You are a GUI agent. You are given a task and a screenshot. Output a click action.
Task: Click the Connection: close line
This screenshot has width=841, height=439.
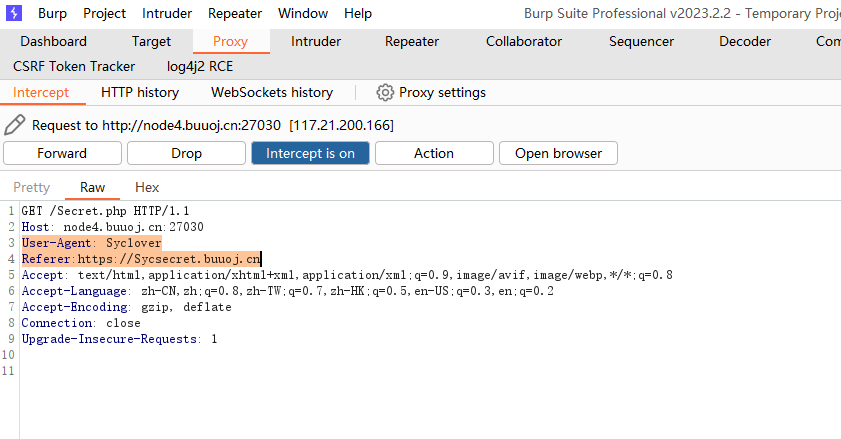(x=81, y=324)
